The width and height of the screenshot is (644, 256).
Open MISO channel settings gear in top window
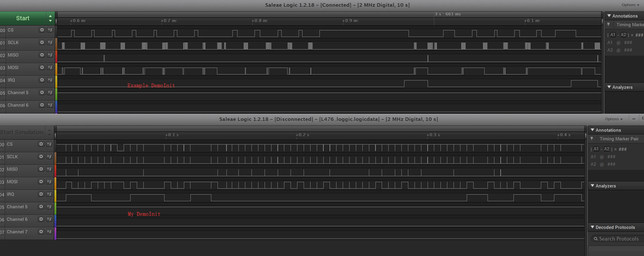[x=41, y=55]
